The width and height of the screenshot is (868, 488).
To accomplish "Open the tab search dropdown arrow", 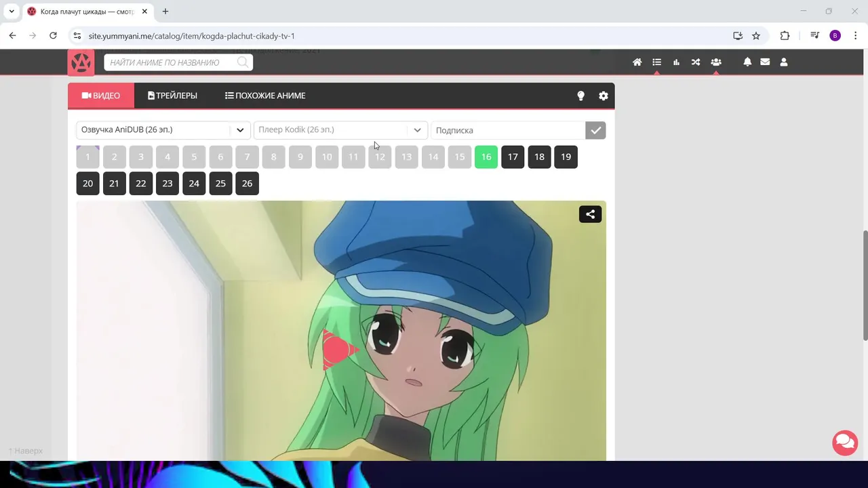I will pyautogui.click(x=12, y=12).
